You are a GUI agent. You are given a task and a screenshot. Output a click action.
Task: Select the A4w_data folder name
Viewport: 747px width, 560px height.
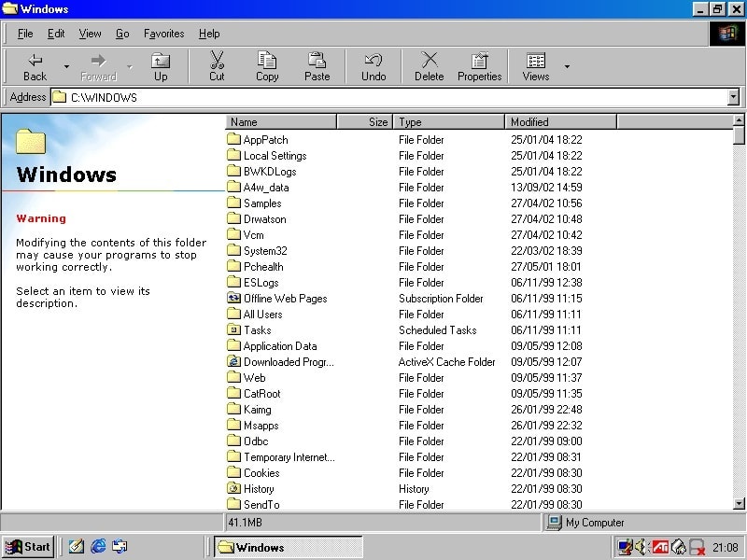coord(266,188)
